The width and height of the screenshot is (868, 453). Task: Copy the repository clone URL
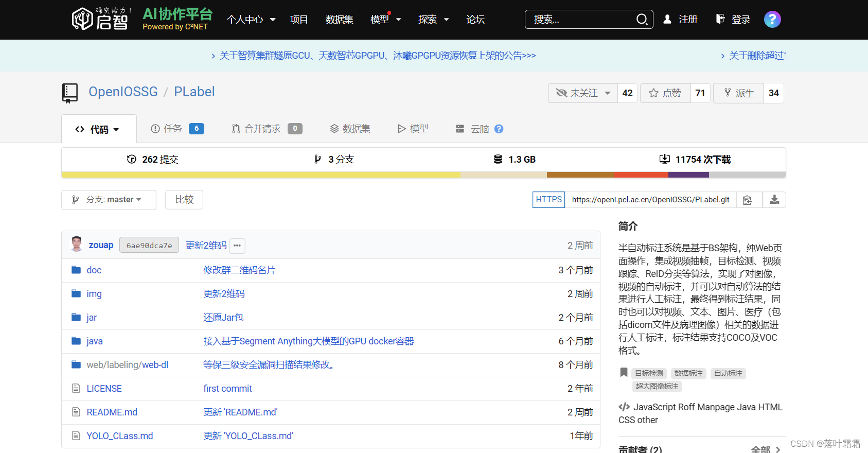pyautogui.click(x=748, y=200)
